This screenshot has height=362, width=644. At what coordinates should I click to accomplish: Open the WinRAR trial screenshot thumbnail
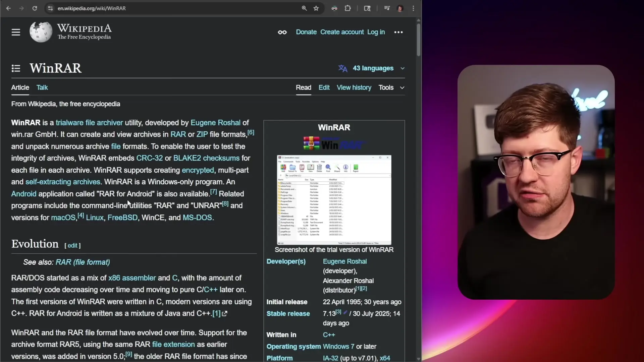[x=334, y=200]
